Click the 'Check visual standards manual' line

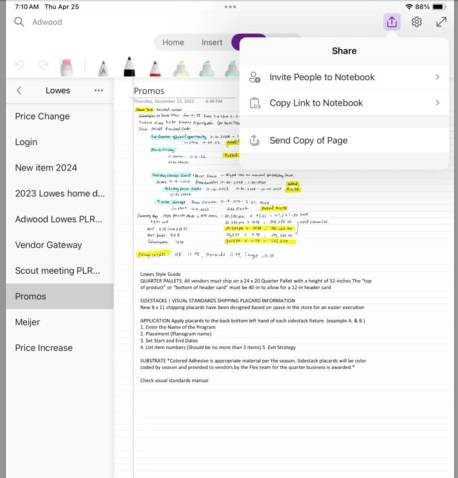click(x=174, y=380)
